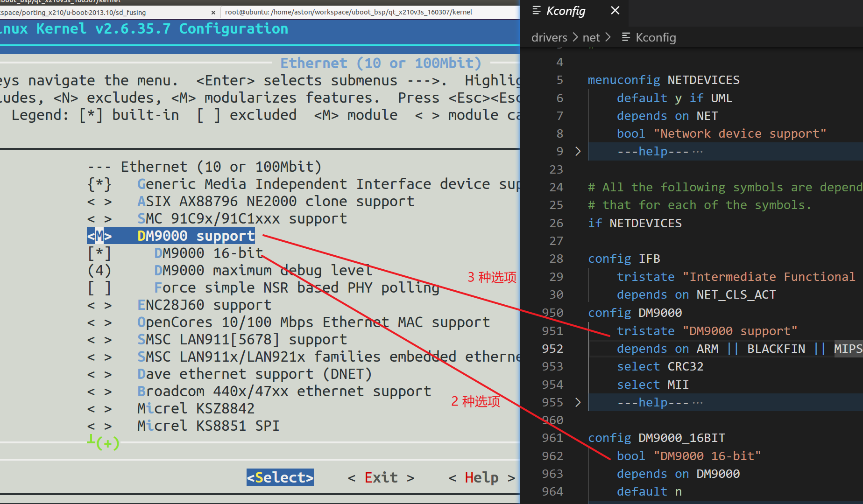Click the Help button in menuconfig

[x=482, y=477]
